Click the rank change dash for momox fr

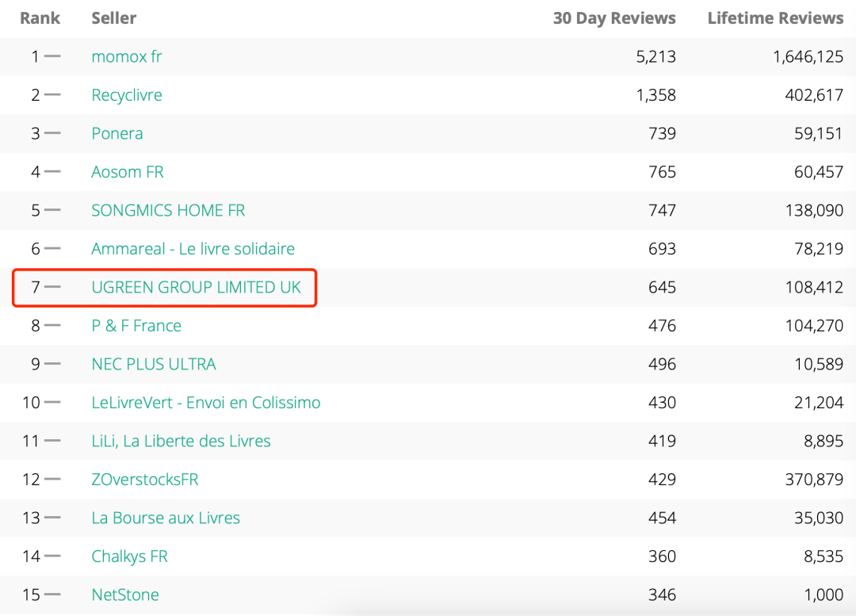[52, 56]
